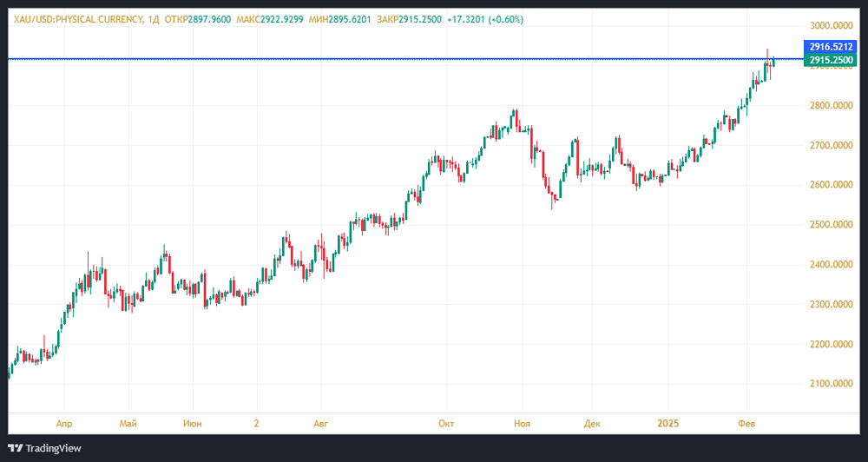
Task: Click the Фев label on time axis
Action: click(x=746, y=423)
